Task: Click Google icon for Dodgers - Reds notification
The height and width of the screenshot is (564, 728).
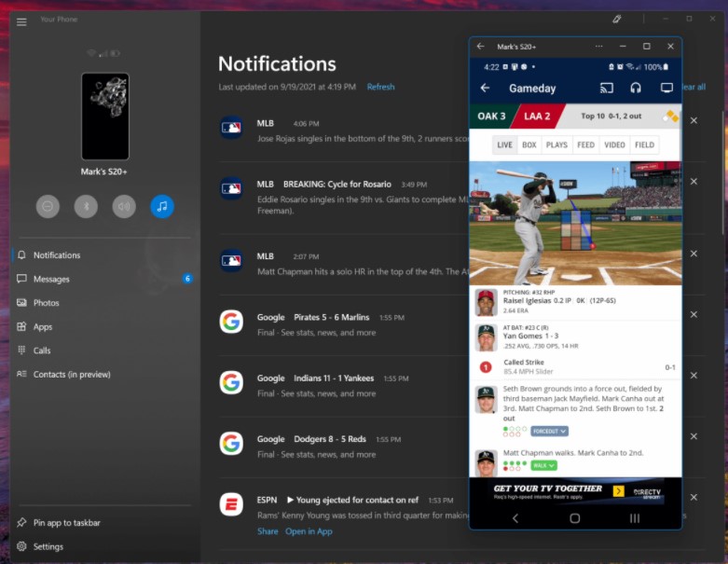Action: (231, 444)
